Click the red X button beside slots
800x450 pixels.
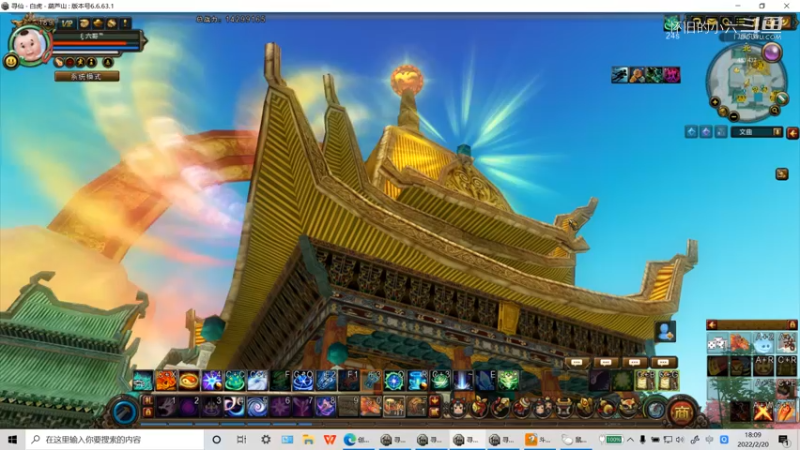coord(435,412)
